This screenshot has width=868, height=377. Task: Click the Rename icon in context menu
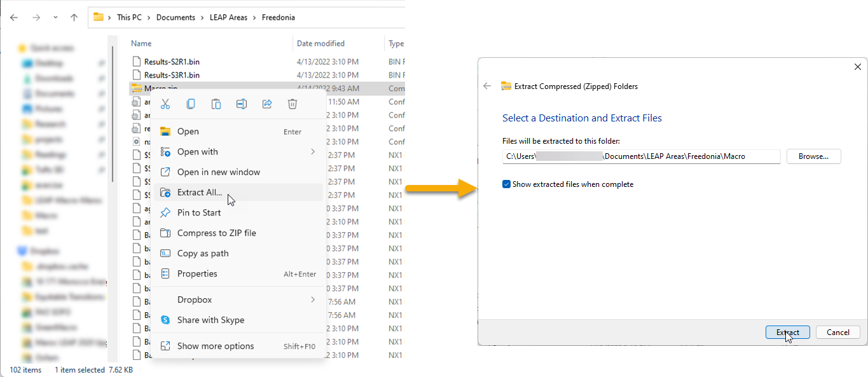(x=242, y=104)
